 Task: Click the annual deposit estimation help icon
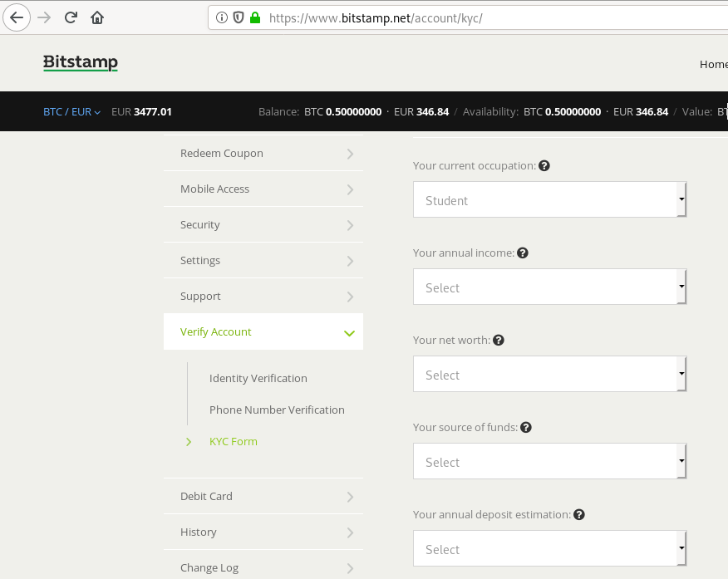click(579, 514)
